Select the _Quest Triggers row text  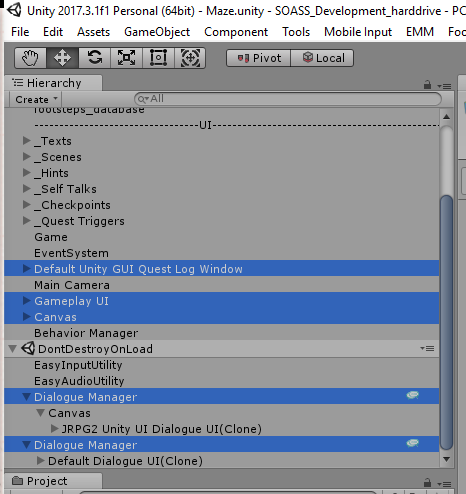tap(79, 221)
